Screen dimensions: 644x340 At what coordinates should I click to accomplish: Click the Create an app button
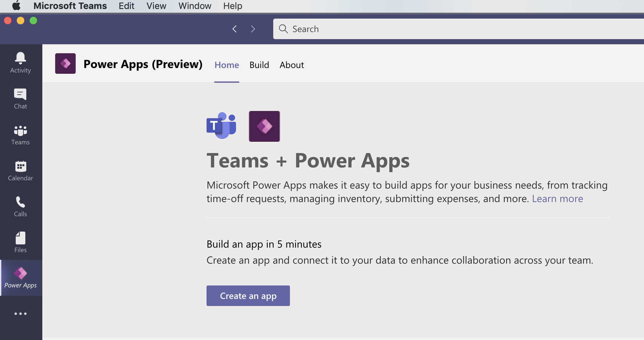pos(248,296)
